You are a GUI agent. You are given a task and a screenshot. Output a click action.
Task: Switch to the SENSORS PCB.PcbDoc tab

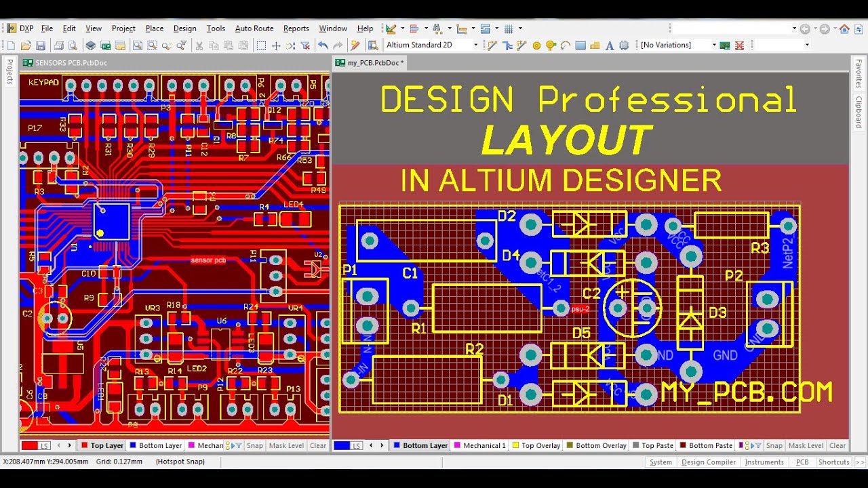[x=65, y=63]
